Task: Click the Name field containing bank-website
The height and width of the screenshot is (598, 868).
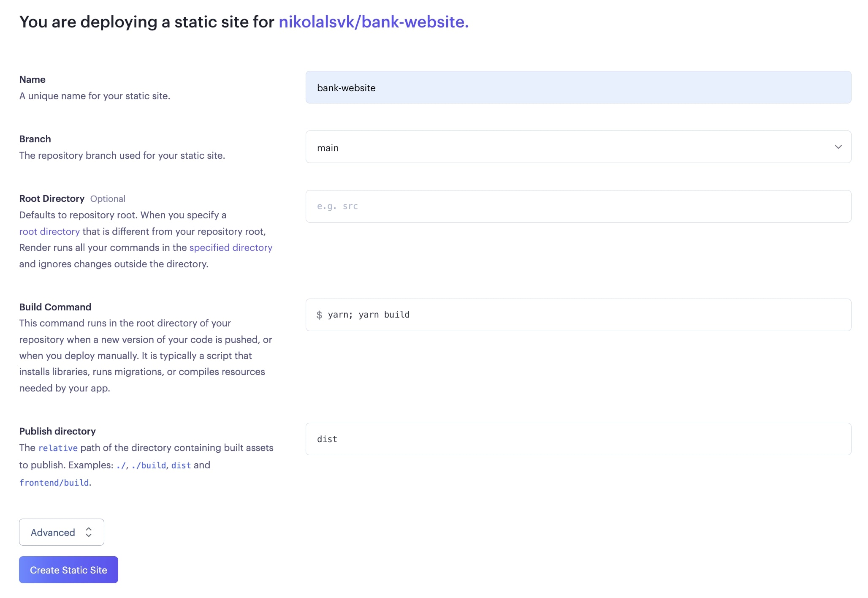Action: click(578, 87)
